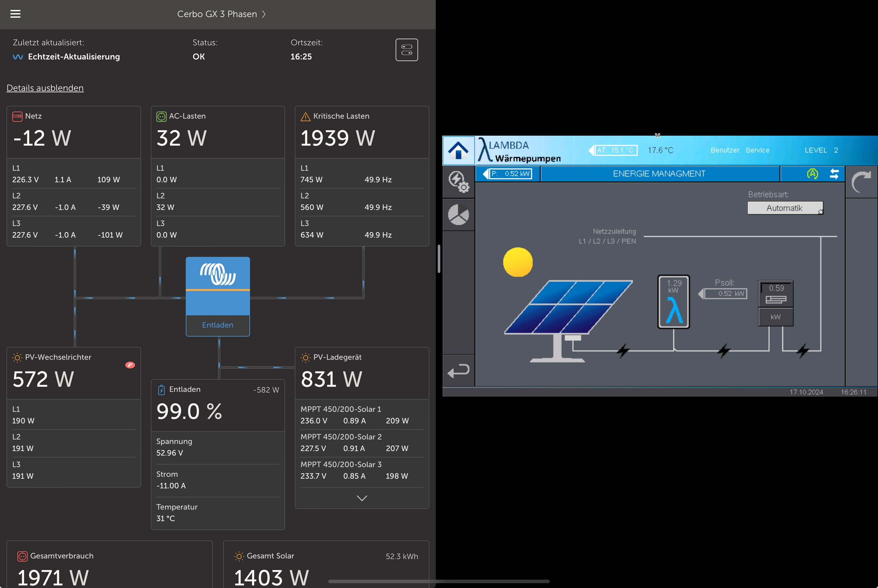Open the Automatik Betriebsart dropdown
The width and height of the screenshot is (878, 588).
(785, 208)
